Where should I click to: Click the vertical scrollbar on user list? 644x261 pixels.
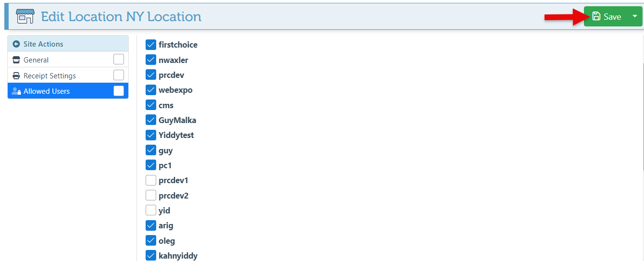(643, 111)
